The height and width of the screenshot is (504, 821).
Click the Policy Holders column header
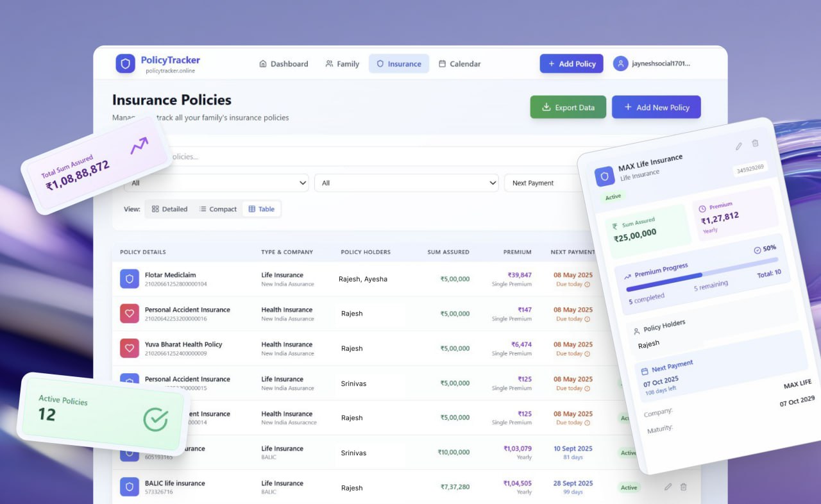coord(366,252)
